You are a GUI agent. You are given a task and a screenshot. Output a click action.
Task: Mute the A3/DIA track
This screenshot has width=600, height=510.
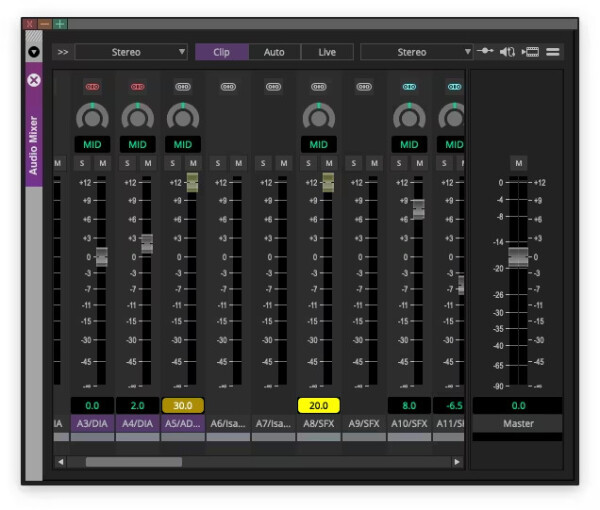[103, 163]
